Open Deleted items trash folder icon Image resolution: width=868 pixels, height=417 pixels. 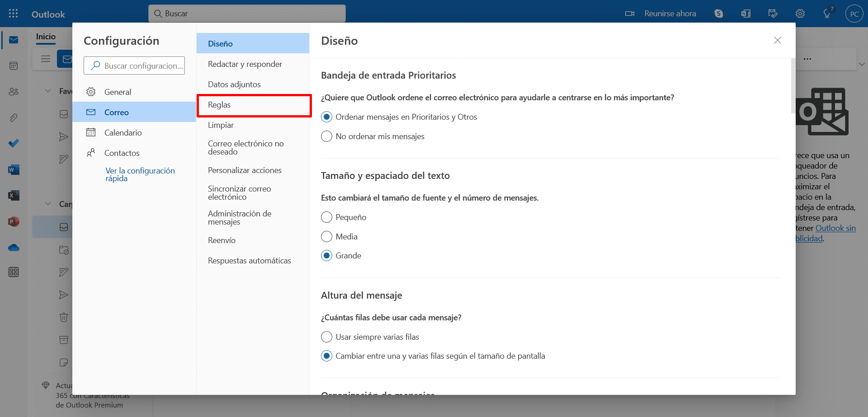point(64,317)
